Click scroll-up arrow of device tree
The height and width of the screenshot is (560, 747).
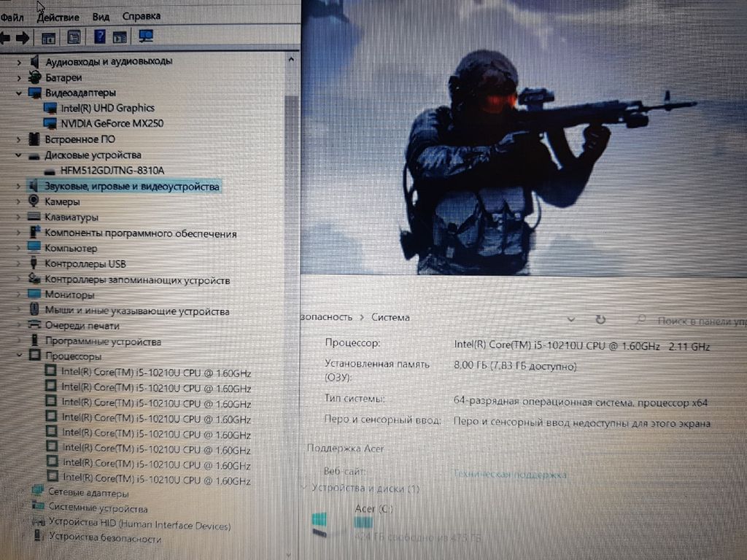point(291,60)
